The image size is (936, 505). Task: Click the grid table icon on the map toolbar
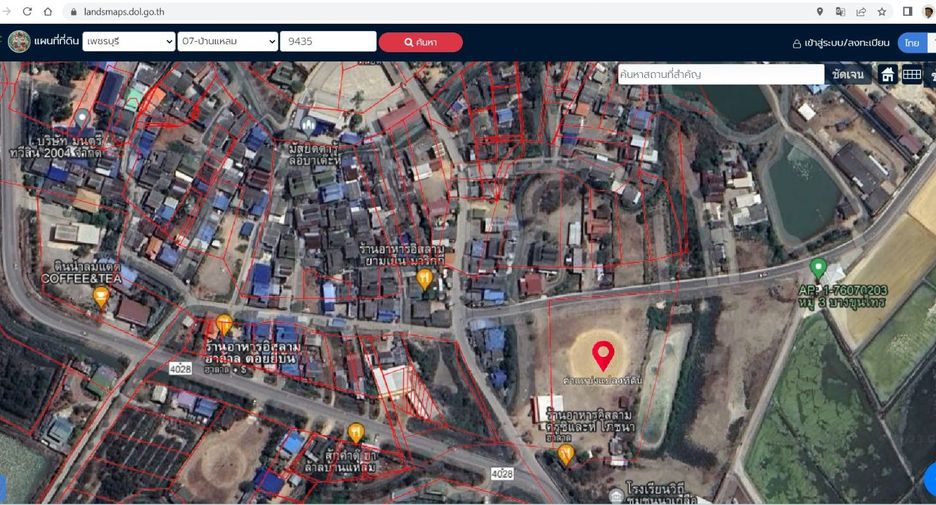point(911,75)
